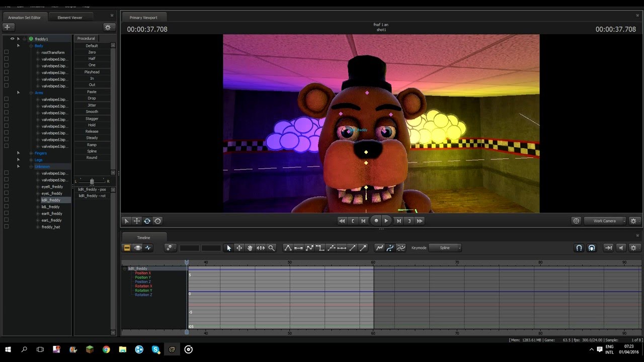Switch to the Clip Editor timeline mode

pyautogui.click(x=127, y=248)
